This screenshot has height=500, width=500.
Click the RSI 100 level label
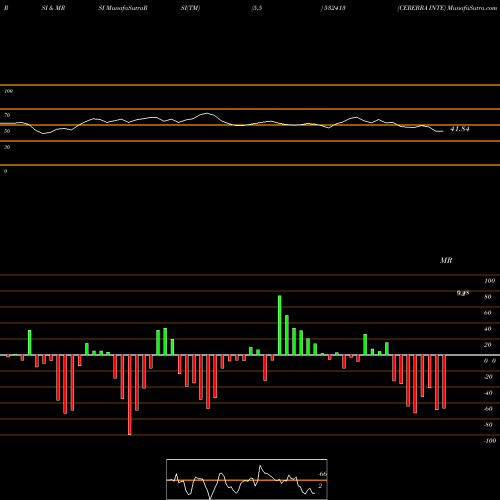8,91
